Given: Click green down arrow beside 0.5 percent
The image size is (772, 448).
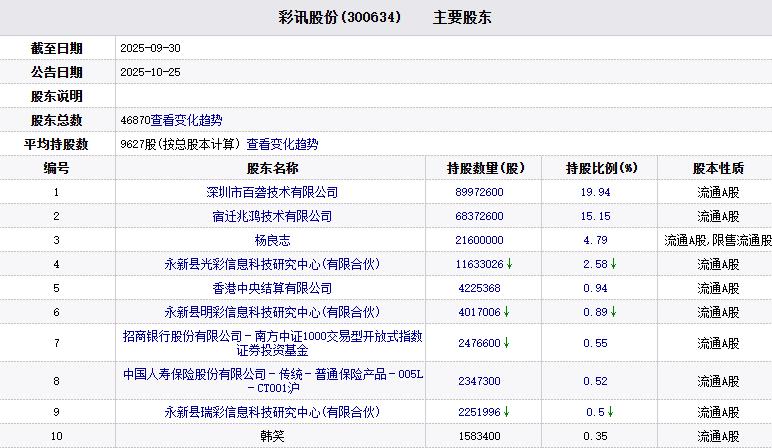Looking at the screenshot, I should click(x=610, y=412).
